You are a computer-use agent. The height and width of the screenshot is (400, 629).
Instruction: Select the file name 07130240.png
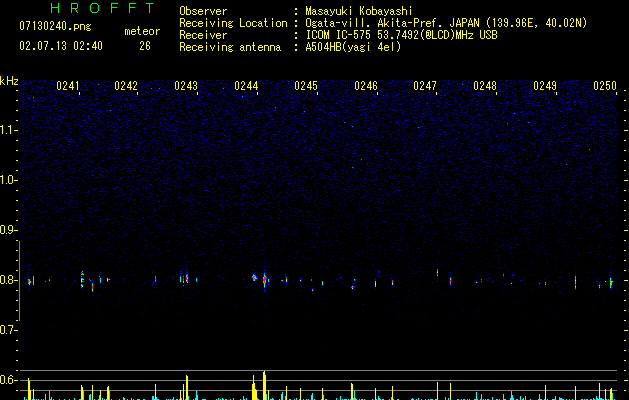coord(55,27)
